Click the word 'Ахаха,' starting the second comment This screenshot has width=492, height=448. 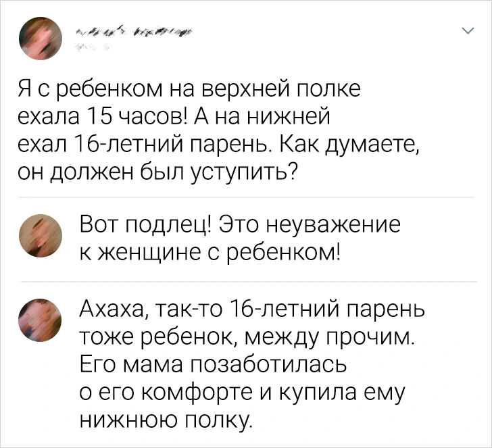coord(114,310)
